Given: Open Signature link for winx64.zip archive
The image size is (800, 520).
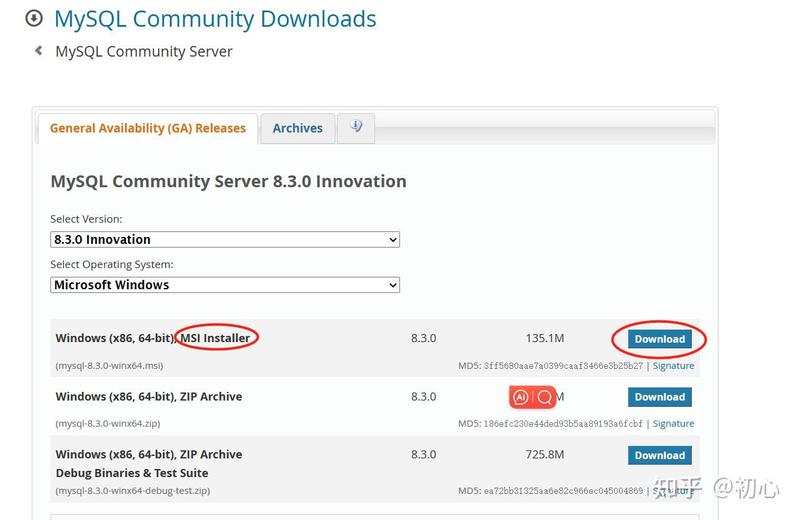Looking at the screenshot, I should coord(673,424).
